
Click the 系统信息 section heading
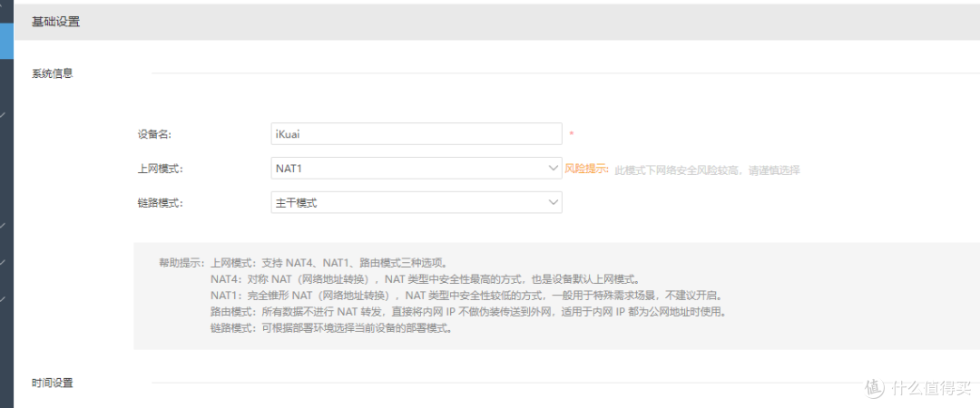click(x=53, y=73)
